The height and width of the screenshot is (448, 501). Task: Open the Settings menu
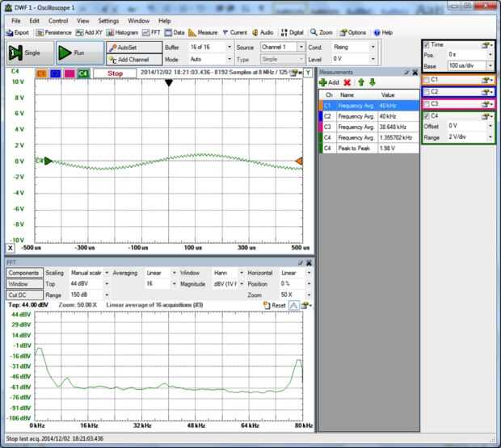(108, 20)
